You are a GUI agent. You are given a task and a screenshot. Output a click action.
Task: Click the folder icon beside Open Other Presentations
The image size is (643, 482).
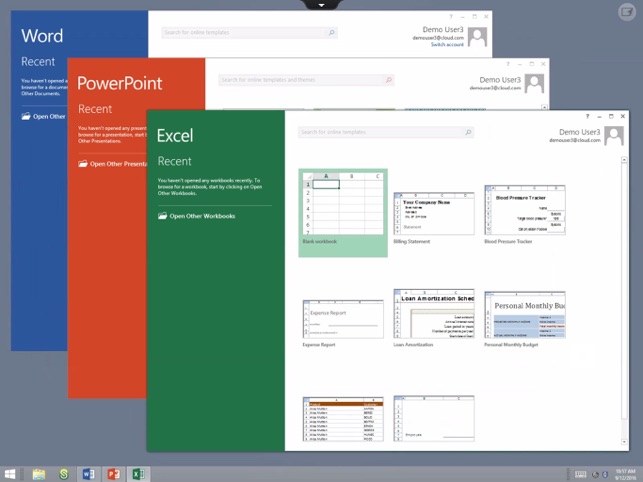pos(83,163)
